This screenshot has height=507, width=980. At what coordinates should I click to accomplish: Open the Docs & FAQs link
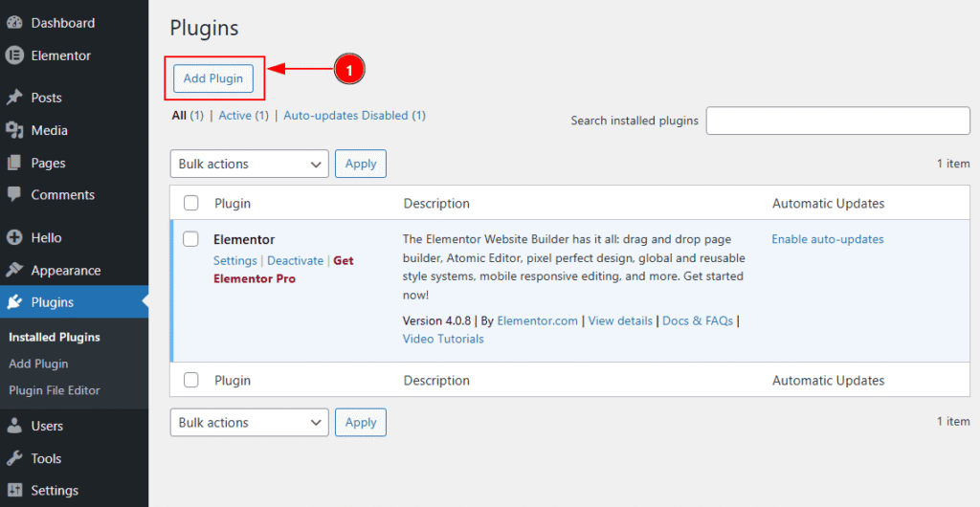[698, 320]
